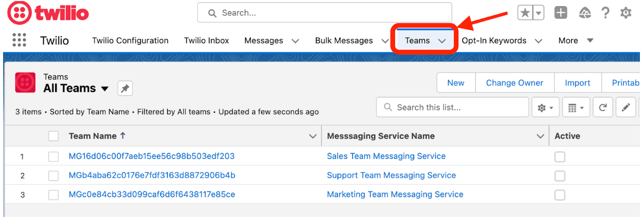
Task: Open the App Launcher grid icon
Action: [x=19, y=40]
